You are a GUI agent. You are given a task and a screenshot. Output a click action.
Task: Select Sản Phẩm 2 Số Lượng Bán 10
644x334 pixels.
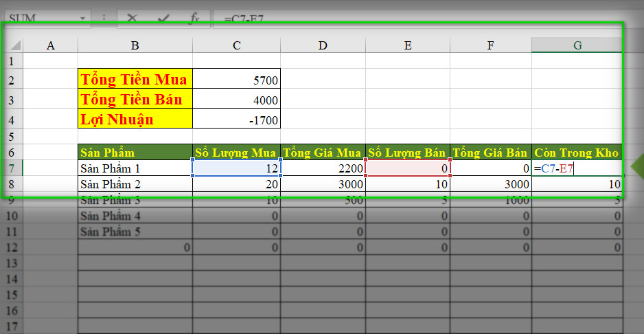click(408, 184)
